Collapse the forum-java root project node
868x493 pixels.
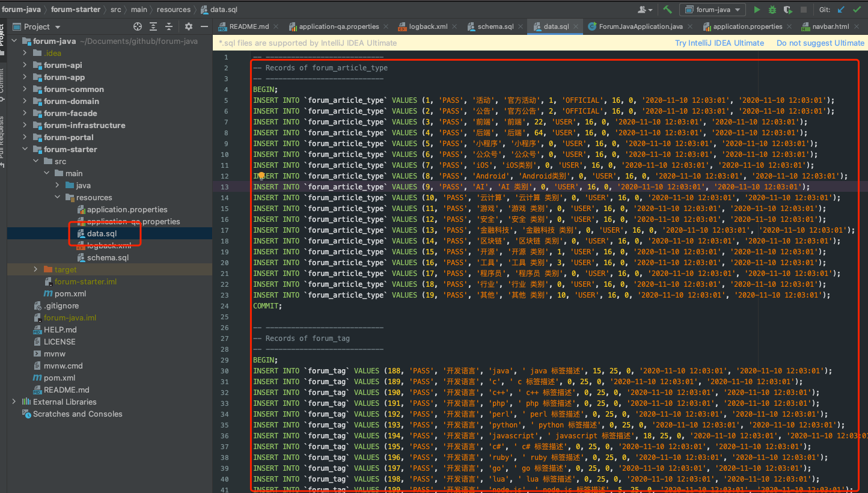[14, 41]
